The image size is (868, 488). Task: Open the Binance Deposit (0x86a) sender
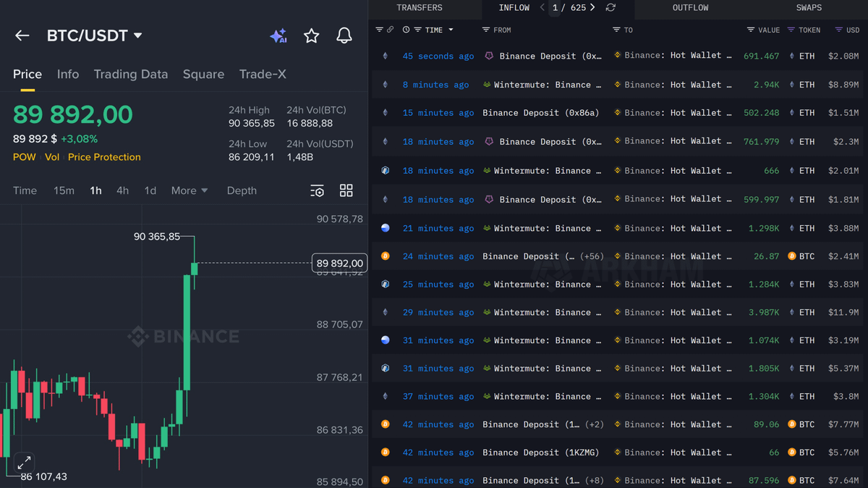pos(541,113)
